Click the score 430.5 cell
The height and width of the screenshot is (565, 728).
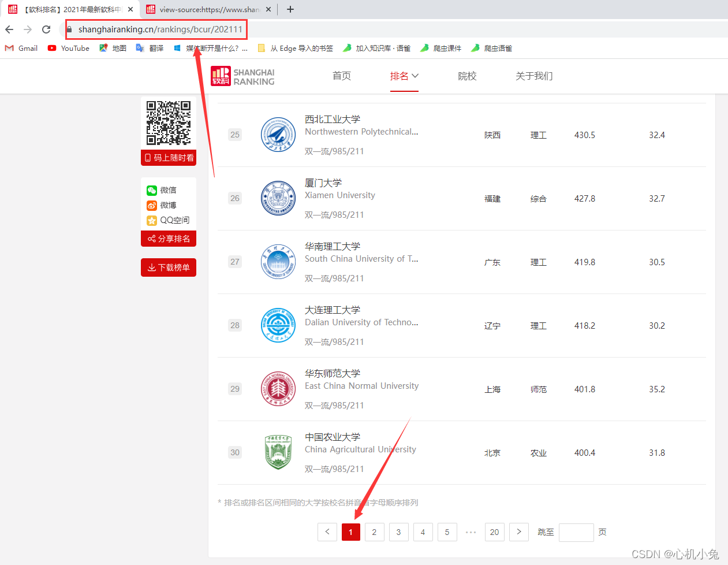pyautogui.click(x=585, y=135)
